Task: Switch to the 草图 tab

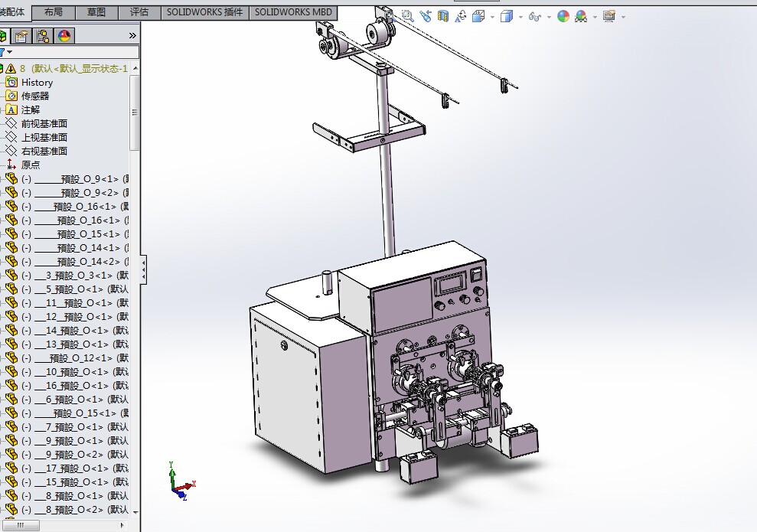Action: click(x=96, y=12)
